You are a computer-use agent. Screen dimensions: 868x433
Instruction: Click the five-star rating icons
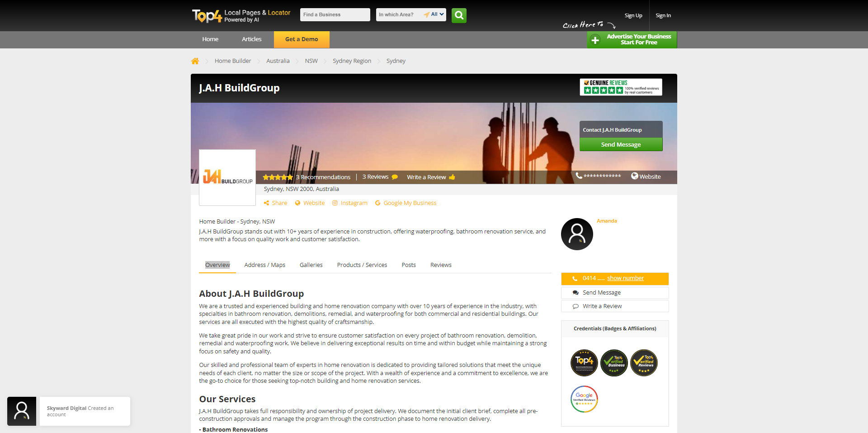coord(278,177)
